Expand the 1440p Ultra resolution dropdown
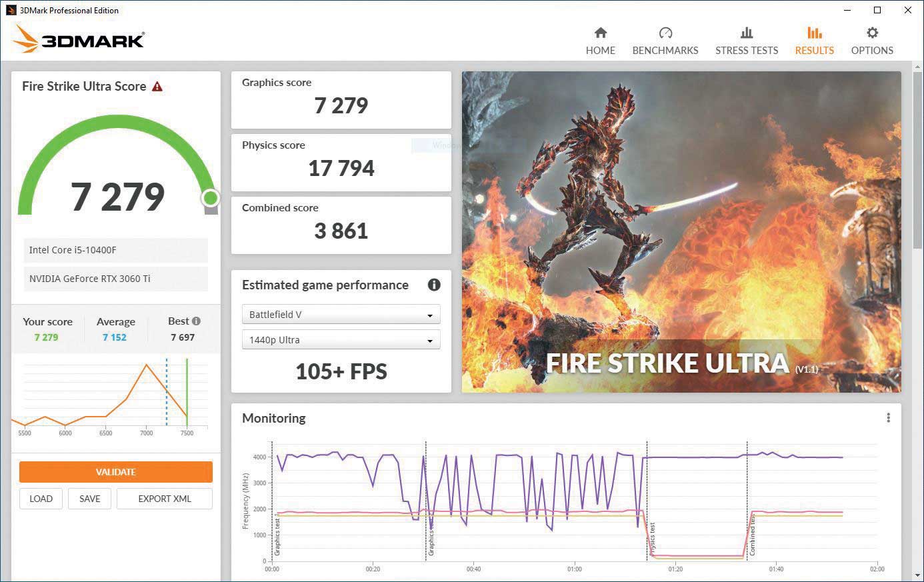Screen dimensions: 924x582 [x=341, y=340]
